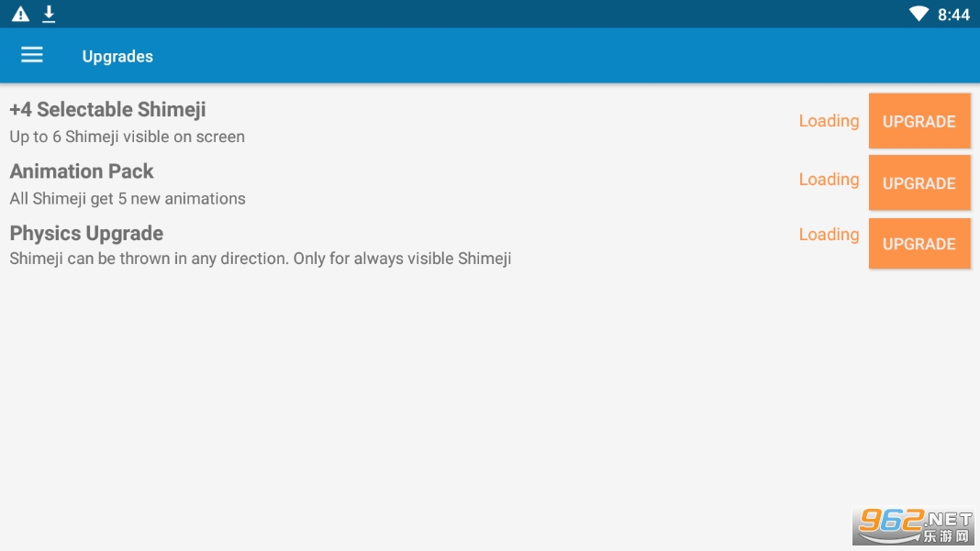Viewport: 980px width, 551px height.
Task: Click Loading price label beside Animation Pack
Action: tap(829, 180)
